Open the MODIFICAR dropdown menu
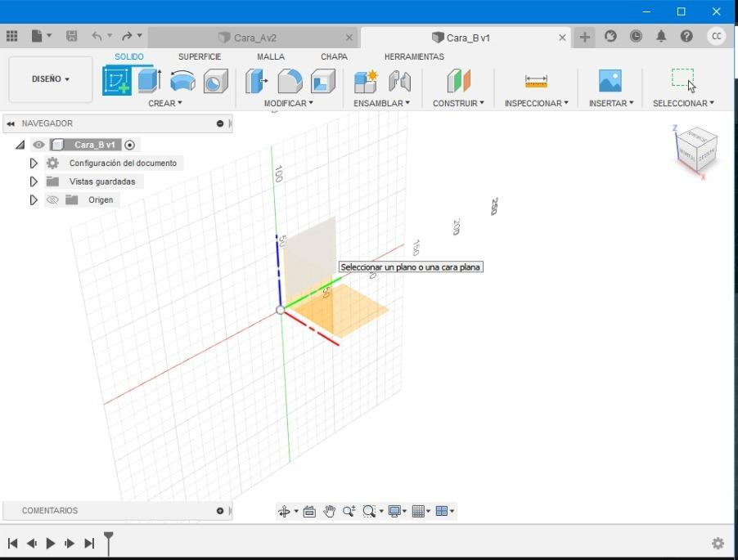 [288, 103]
